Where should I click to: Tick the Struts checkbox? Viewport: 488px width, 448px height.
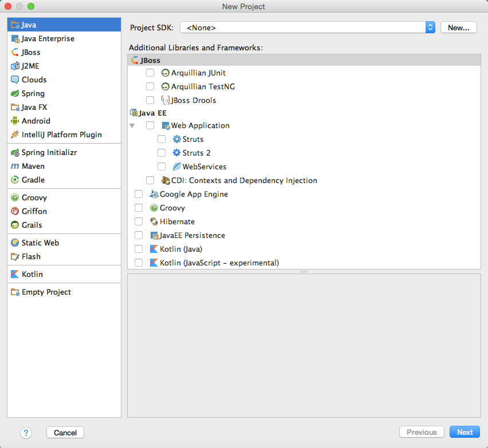click(x=162, y=139)
